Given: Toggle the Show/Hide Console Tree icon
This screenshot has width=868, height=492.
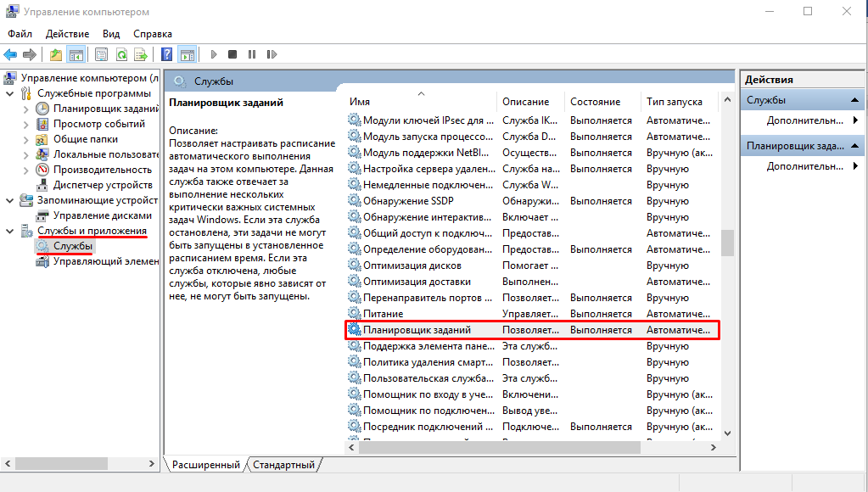Looking at the screenshot, I should pos(76,54).
